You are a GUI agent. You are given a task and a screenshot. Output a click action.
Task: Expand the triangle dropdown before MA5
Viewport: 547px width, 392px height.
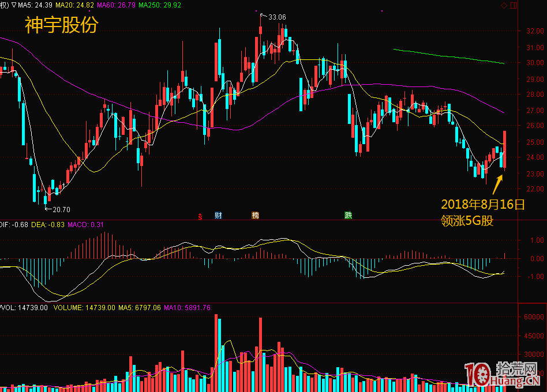point(14,5)
